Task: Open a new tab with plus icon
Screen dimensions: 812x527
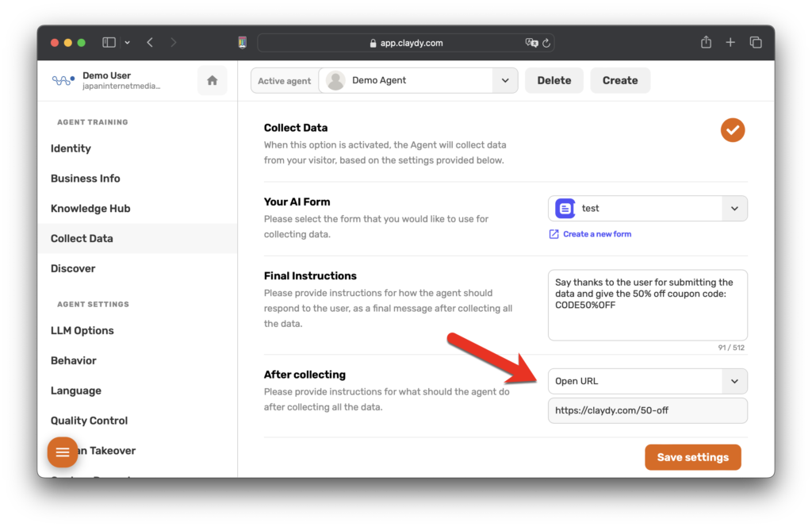Action: pos(730,42)
